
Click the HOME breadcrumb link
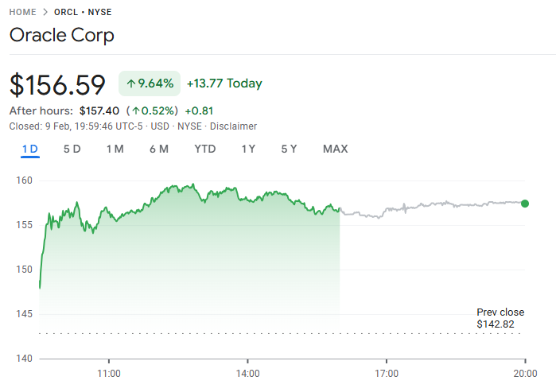(24, 12)
